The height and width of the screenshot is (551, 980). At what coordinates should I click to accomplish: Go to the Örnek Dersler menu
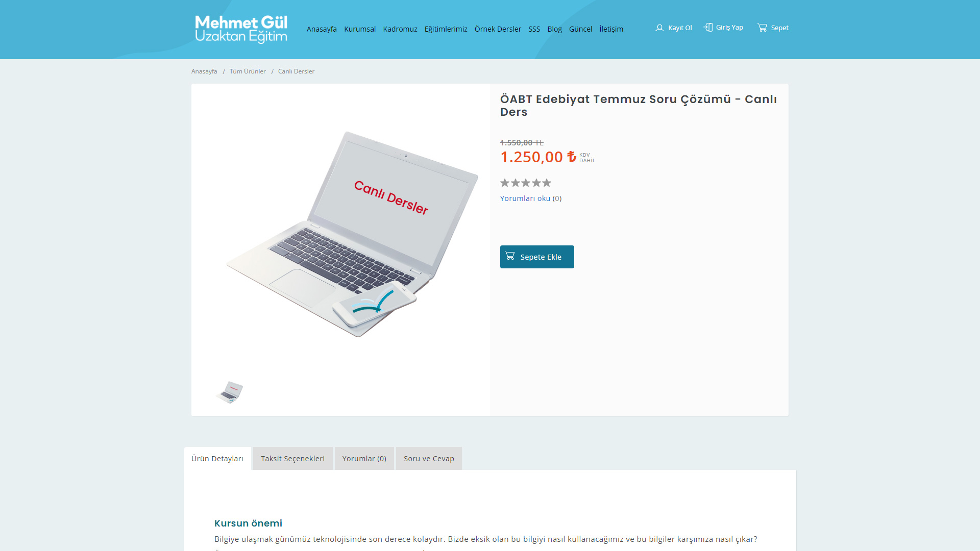[498, 29]
